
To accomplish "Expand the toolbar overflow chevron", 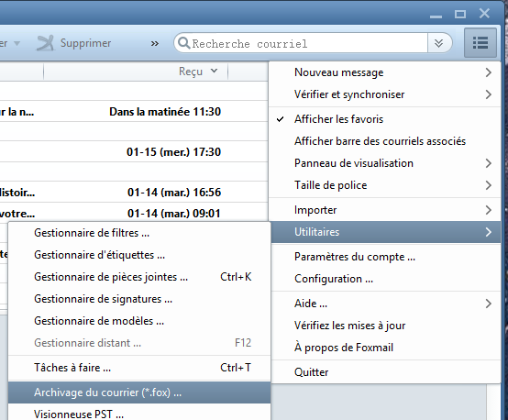I will 155,43.
